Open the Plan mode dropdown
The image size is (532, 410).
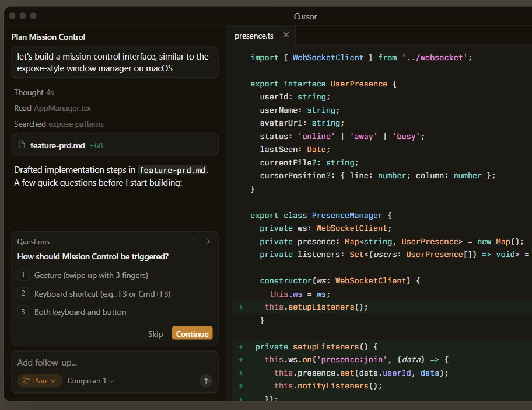click(x=40, y=381)
